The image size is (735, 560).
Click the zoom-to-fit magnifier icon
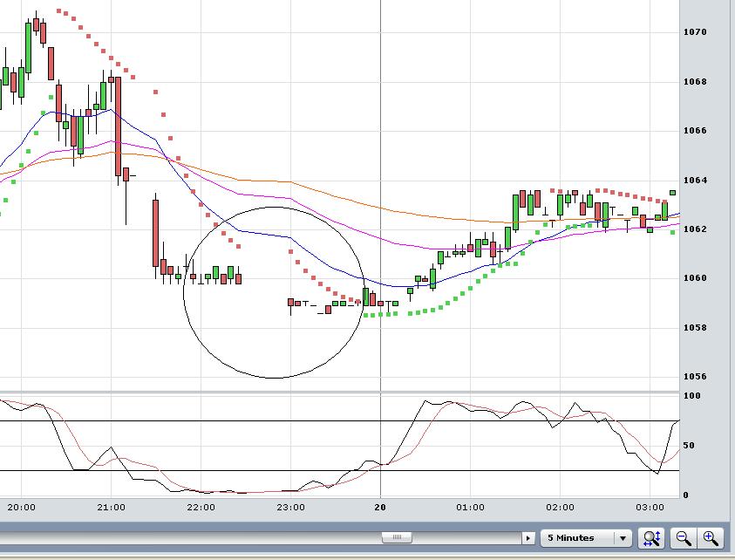coord(652,538)
